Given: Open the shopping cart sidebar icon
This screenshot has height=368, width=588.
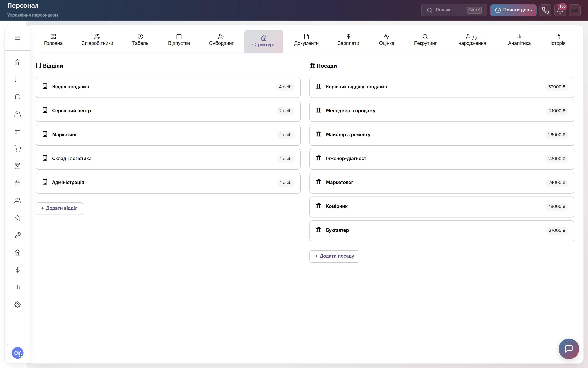Looking at the screenshot, I should (17, 149).
